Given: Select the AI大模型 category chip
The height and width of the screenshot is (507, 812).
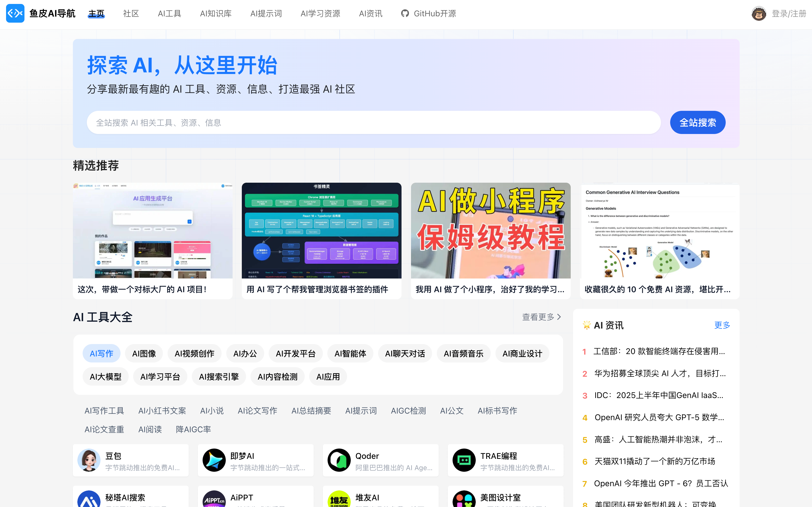Looking at the screenshot, I should pyautogui.click(x=106, y=376).
